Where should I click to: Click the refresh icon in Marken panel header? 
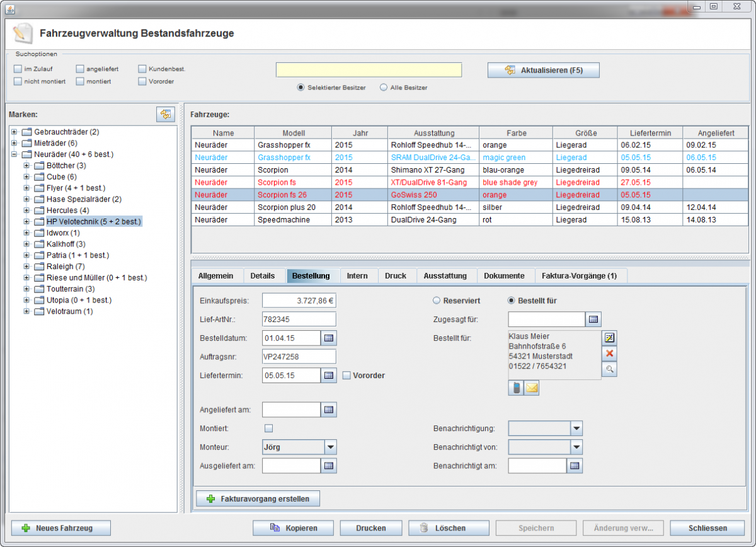(x=165, y=114)
